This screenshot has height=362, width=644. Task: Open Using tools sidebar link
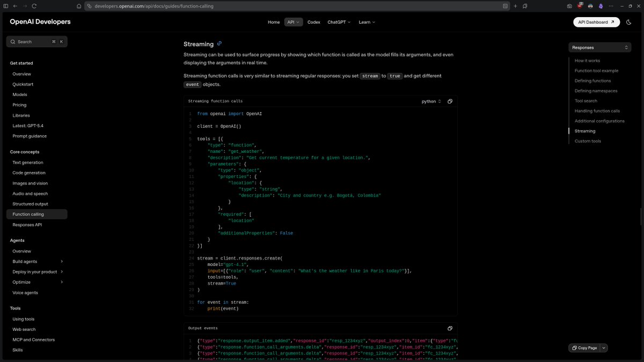(x=24, y=319)
